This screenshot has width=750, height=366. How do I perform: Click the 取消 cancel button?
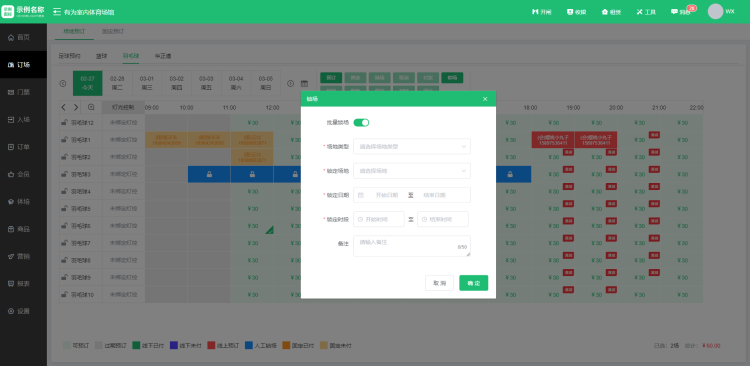[x=440, y=283]
